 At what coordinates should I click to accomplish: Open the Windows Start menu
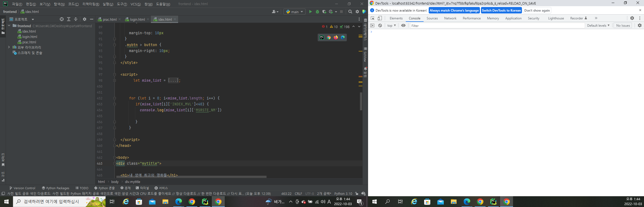pos(6,202)
